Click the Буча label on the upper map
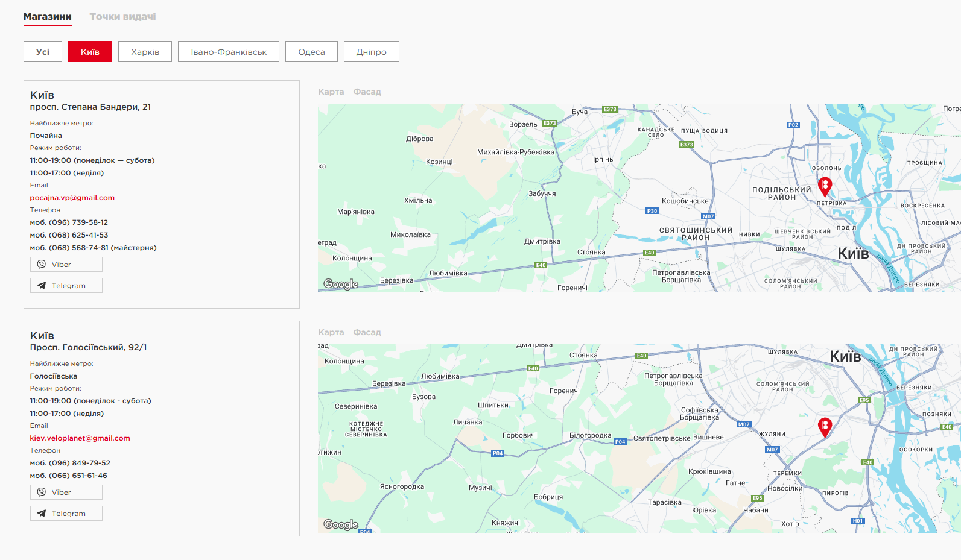The image size is (961, 560). [x=580, y=112]
